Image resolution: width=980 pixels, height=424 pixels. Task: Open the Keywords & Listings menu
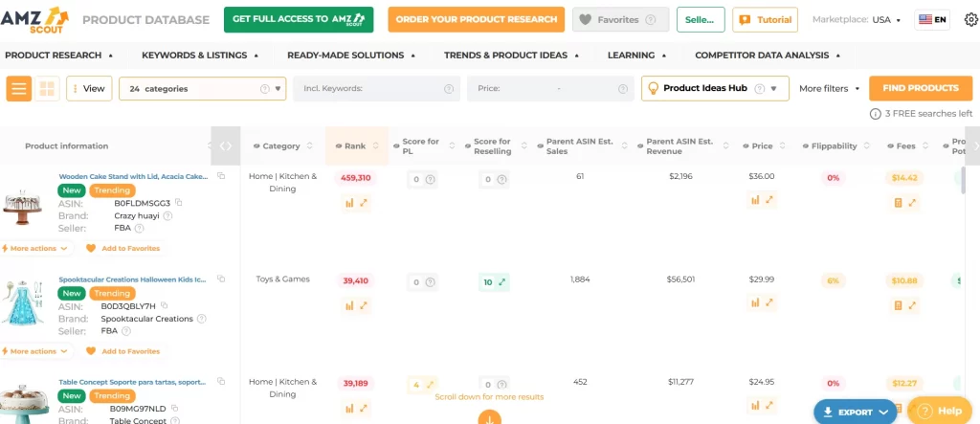[x=200, y=55]
